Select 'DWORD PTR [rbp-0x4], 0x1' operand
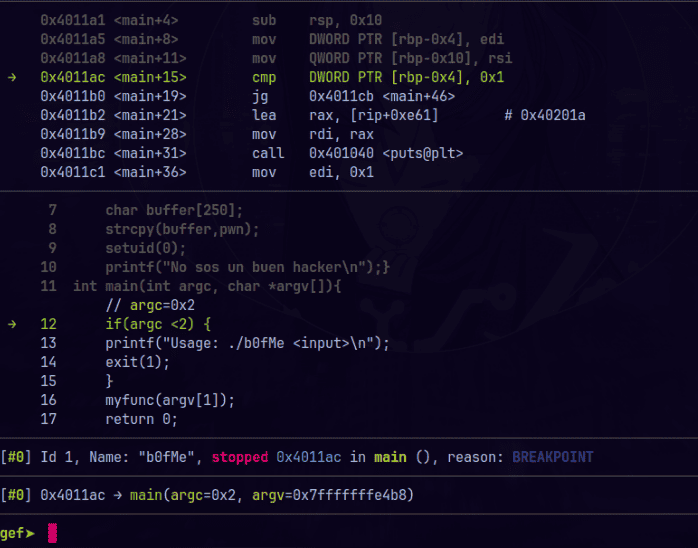Image resolution: width=698 pixels, height=548 pixels. [406, 77]
